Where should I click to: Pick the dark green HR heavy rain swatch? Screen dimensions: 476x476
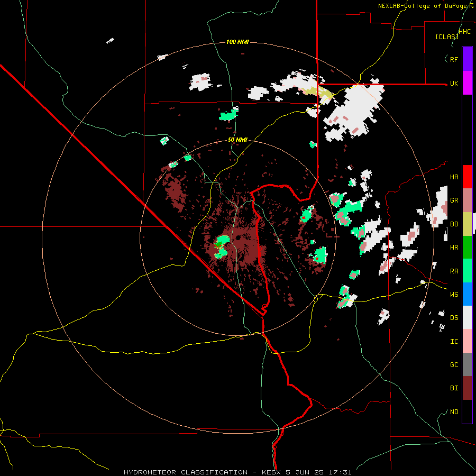pos(467,247)
